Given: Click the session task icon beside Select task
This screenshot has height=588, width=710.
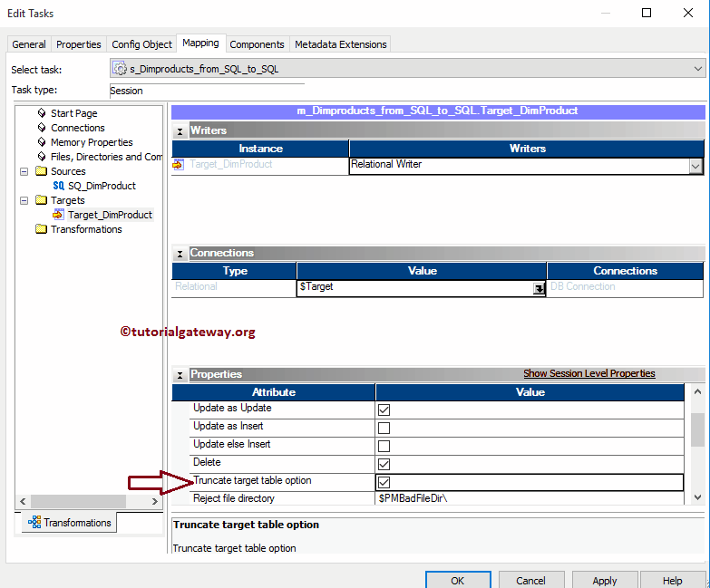Looking at the screenshot, I should tap(120, 69).
